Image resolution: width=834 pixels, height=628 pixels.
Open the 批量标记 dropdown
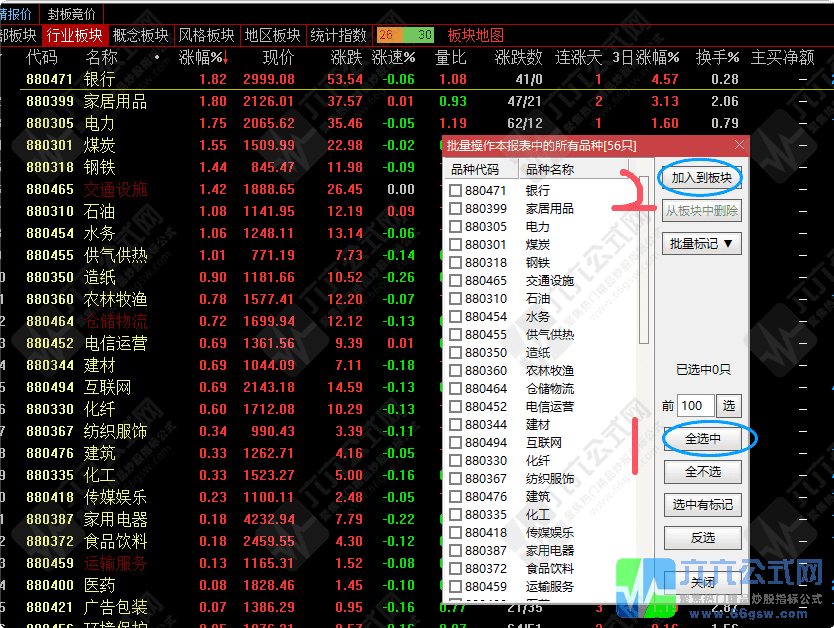(x=701, y=243)
